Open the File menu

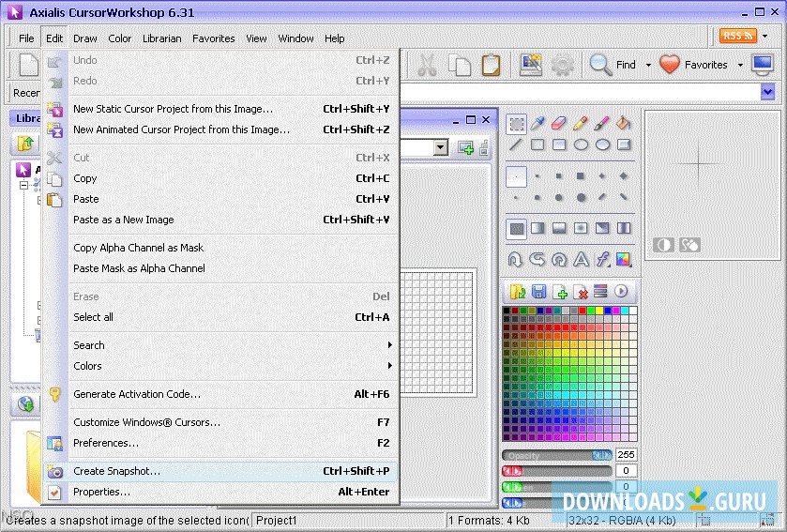tap(26, 38)
